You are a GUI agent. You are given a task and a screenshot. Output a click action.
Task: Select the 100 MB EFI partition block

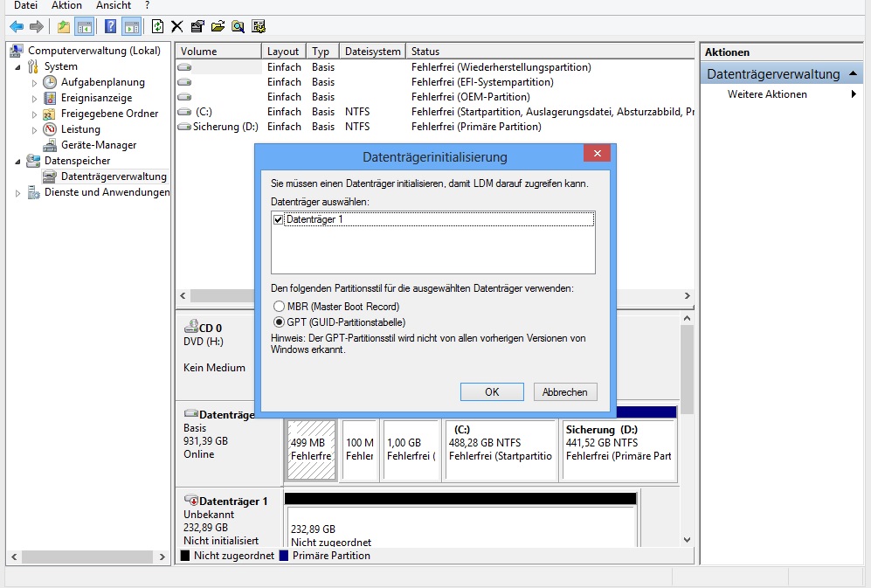(360, 450)
